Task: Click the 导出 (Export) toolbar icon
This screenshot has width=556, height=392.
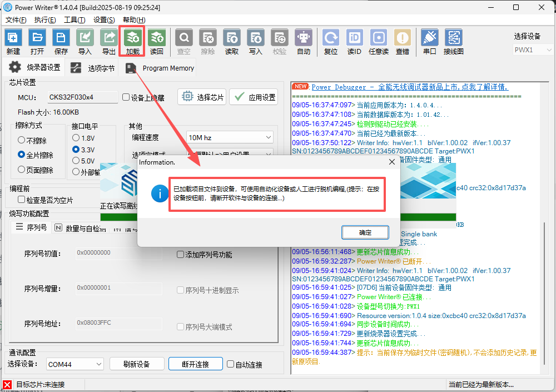Action: pos(108,42)
